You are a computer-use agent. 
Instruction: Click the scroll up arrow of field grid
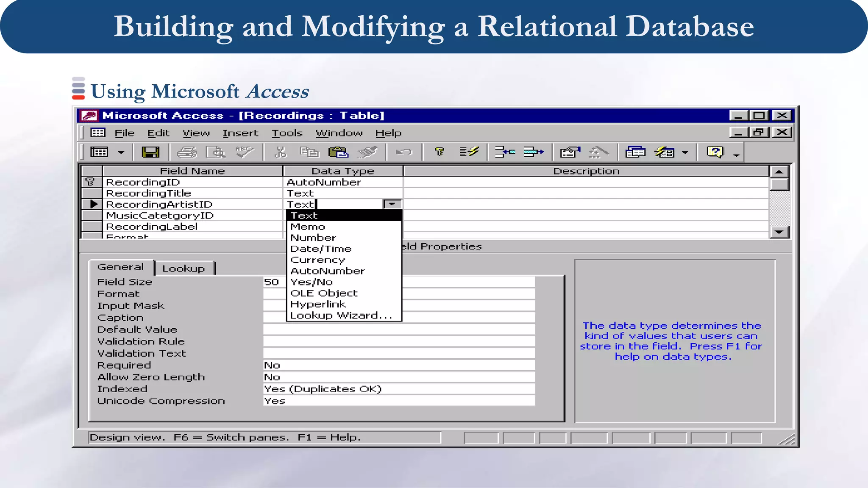click(x=779, y=172)
